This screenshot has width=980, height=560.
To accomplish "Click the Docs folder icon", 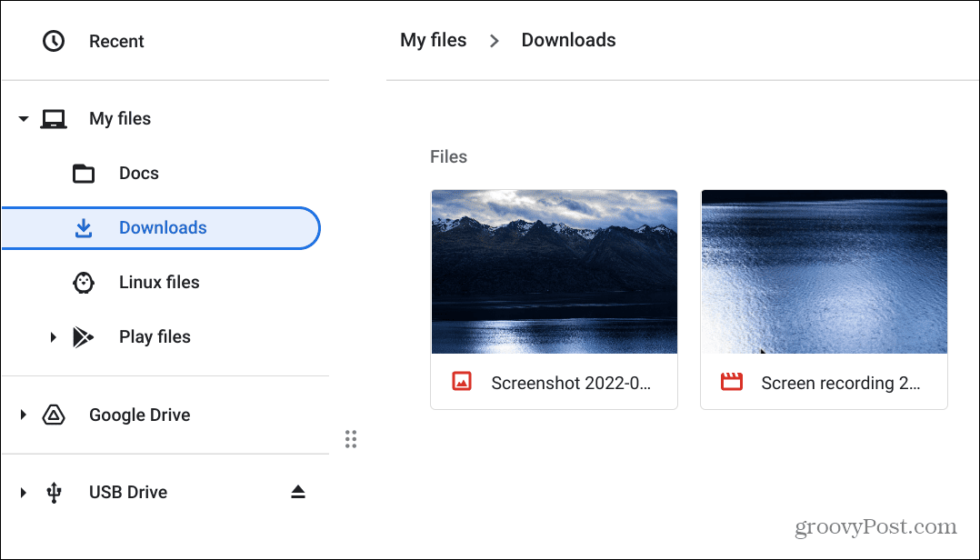I will pyautogui.click(x=84, y=174).
